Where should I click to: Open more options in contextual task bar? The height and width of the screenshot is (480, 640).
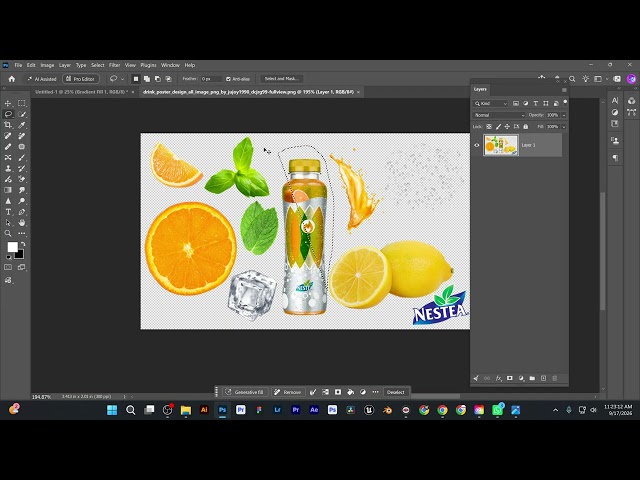pyautogui.click(x=376, y=392)
